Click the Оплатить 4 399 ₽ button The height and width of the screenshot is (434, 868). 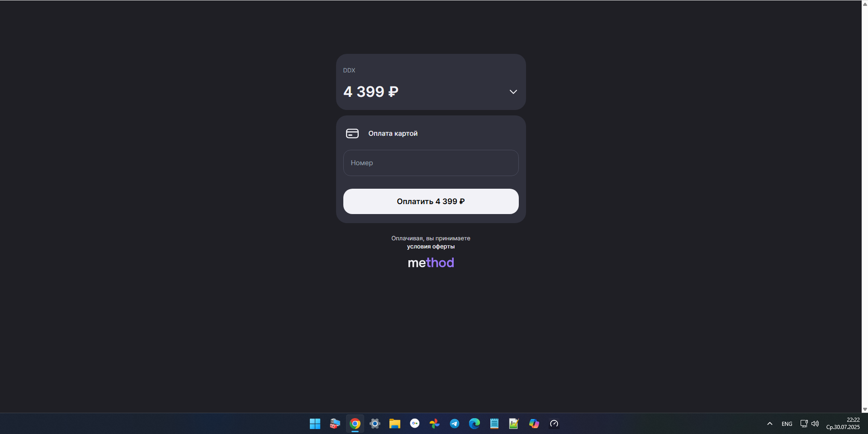431,201
